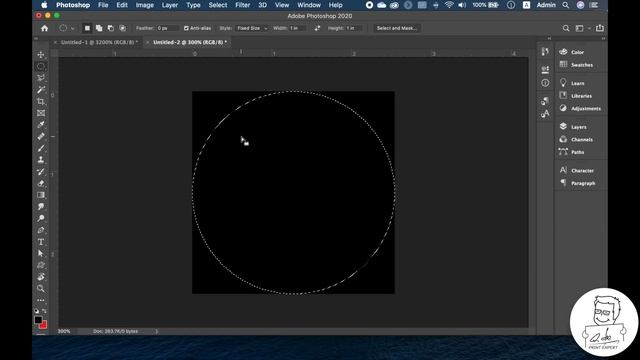Screen dimensions: 640x360
Task: Switch to the Untitled-1 document tab
Action: 99,42
